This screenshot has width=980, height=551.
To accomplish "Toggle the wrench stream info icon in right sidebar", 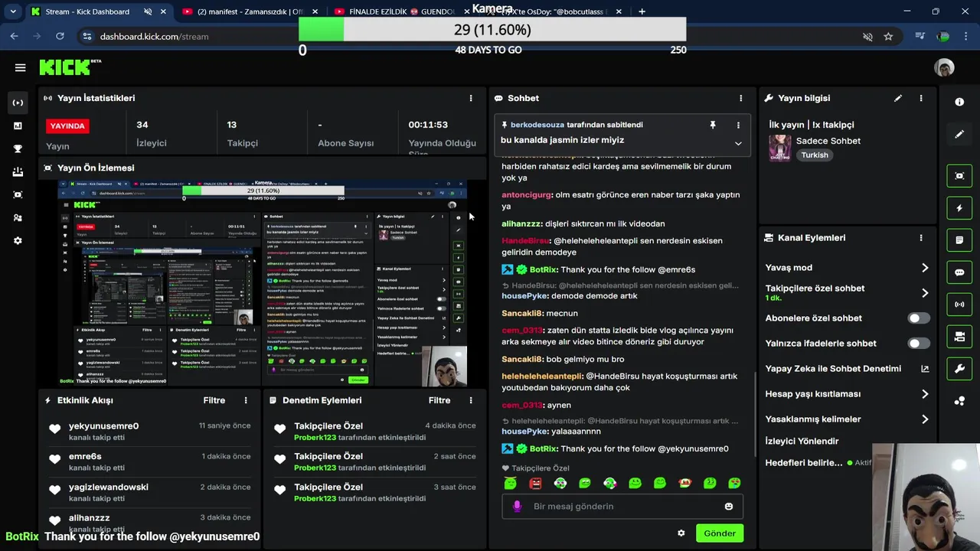I will tap(959, 369).
